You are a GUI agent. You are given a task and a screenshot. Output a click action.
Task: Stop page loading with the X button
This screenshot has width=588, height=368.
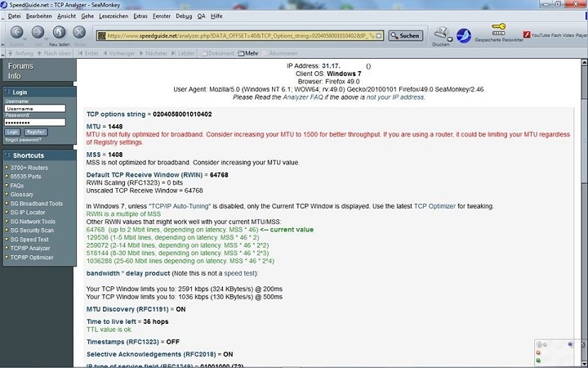tap(79, 32)
